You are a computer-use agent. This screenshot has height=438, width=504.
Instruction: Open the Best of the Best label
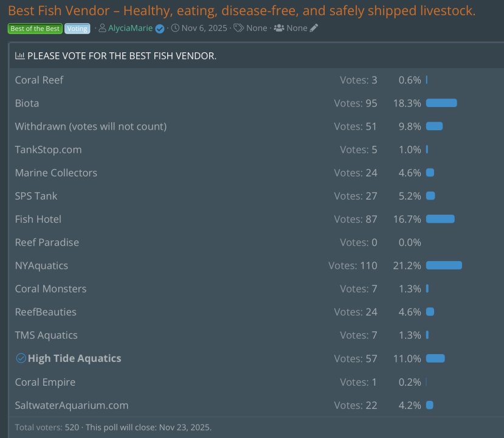[35, 29]
